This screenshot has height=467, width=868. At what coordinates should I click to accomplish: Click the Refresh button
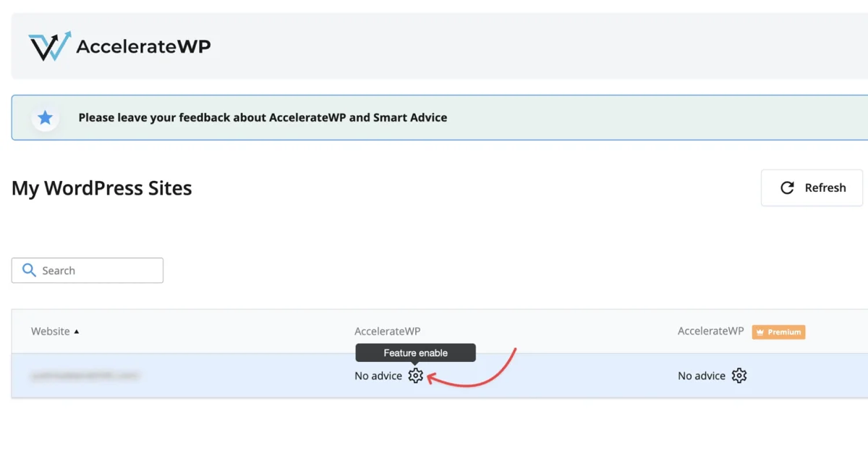(x=812, y=188)
